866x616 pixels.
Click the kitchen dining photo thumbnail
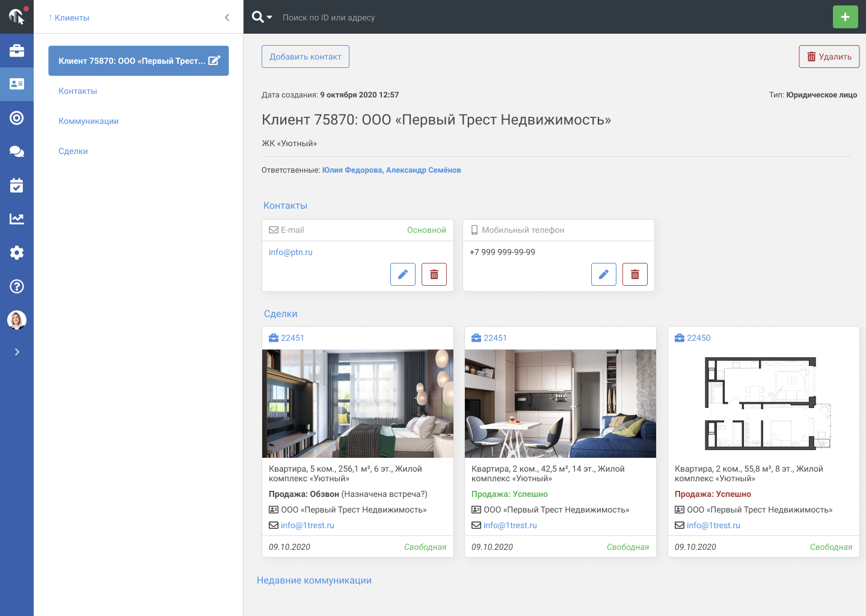pos(560,404)
